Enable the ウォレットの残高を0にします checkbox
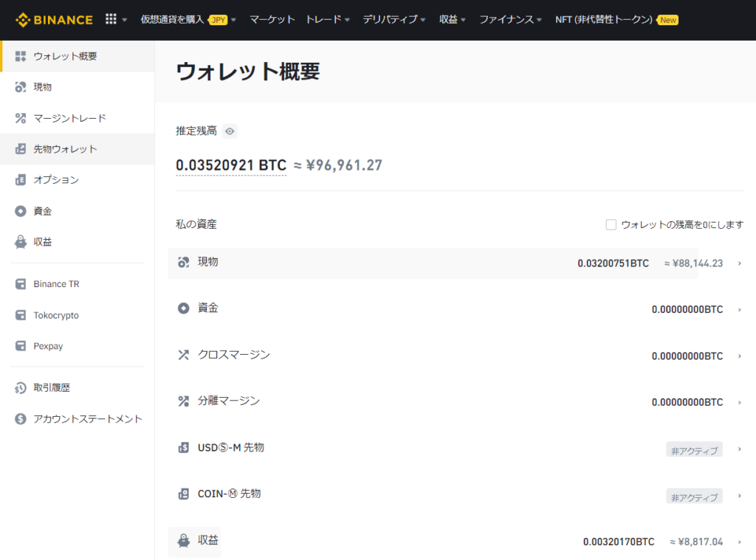 [611, 224]
